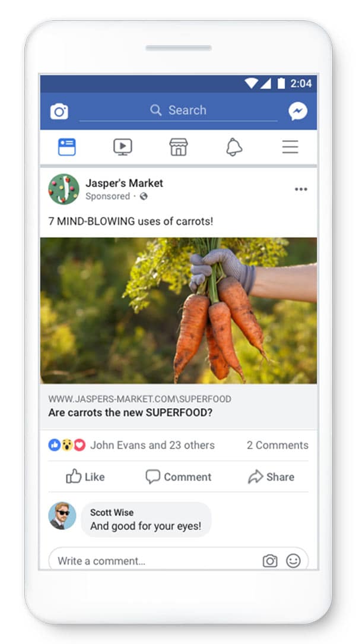Open the hamburger menu

point(290,147)
